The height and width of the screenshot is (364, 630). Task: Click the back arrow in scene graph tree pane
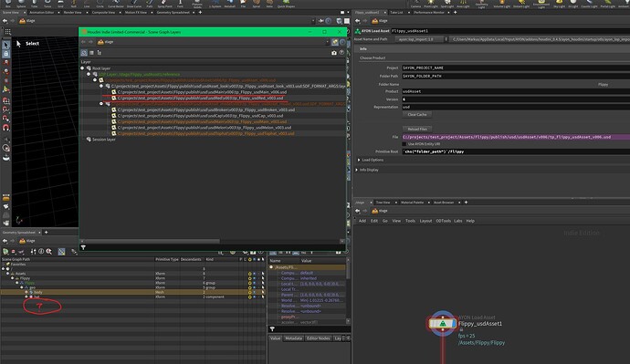pos(5,241)
